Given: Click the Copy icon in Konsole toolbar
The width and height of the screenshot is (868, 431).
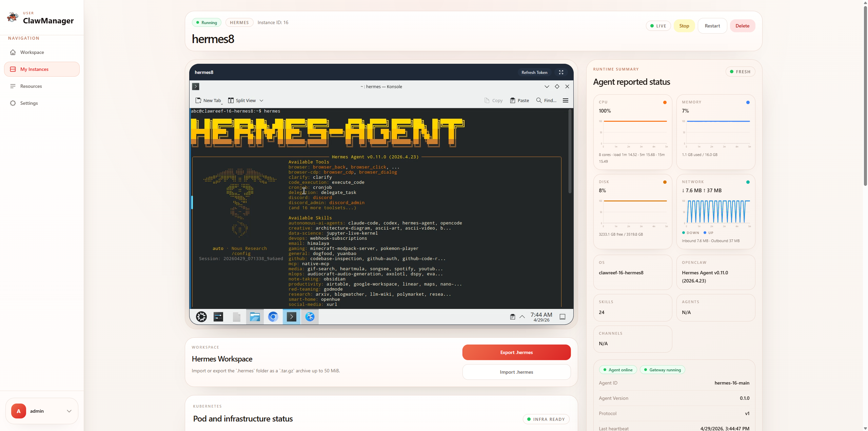Looking at the screenshot, I should tap(487, 100).
